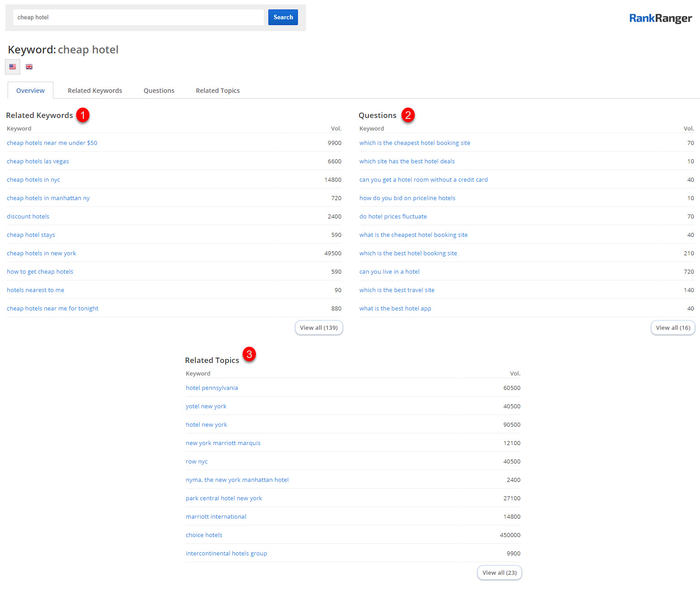Select the Overview tab
The width and height of the screenshot is (700, 590).
click(31, 91)
